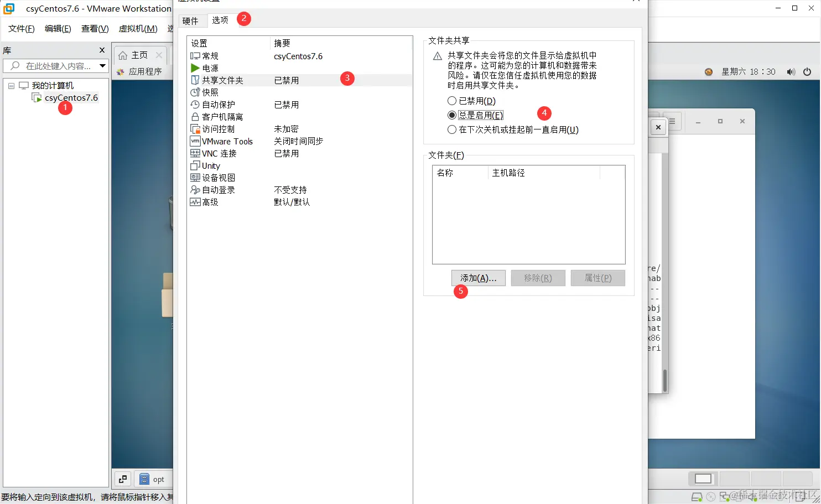
Task: Click the VNC Connections (VNC 连接) icon
Action: (195, 153)
